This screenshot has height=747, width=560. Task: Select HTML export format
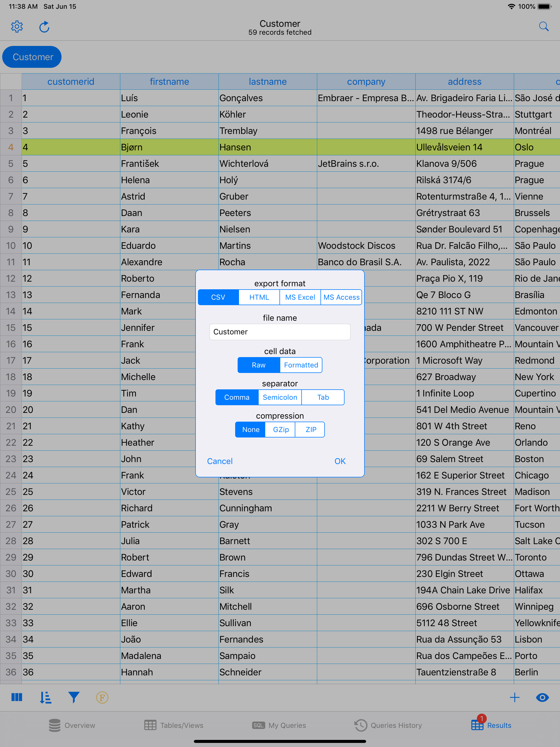[259, 297]
